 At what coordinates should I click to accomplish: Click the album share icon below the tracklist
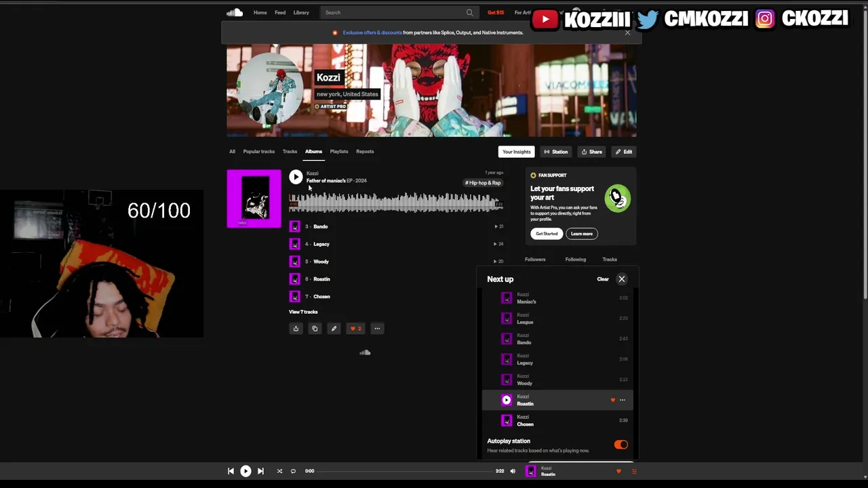(296, 329)
